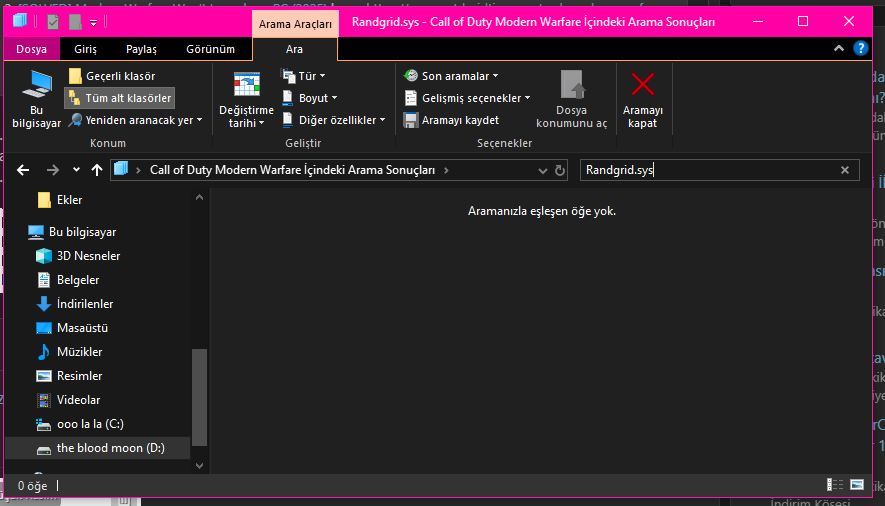
Task: Open Tür filter dropdown
Action: [x=304, y=76]
